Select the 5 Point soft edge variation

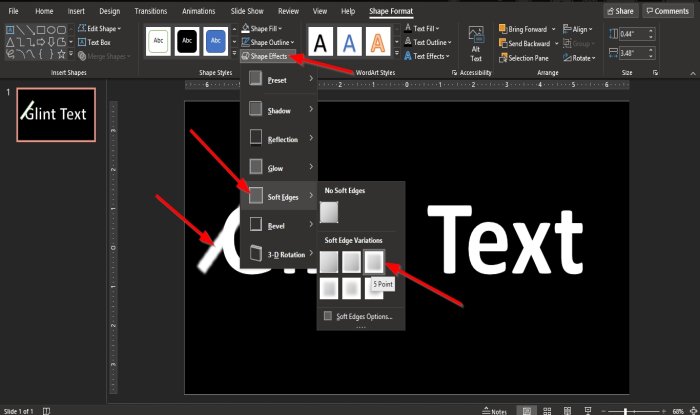point(374,261)
